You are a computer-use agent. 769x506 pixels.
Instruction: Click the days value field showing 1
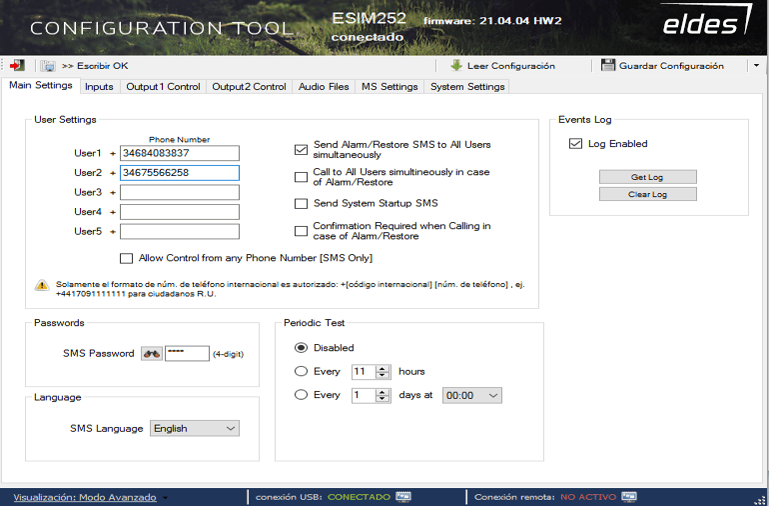[x=364, y=395]
